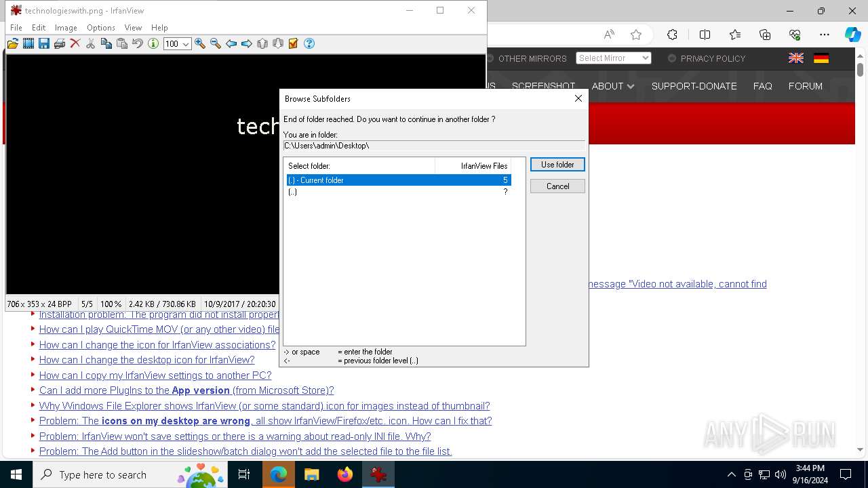Click the PRIVACY POLICY link
This screenshot has width=868, height=488.
coord(713,58)
